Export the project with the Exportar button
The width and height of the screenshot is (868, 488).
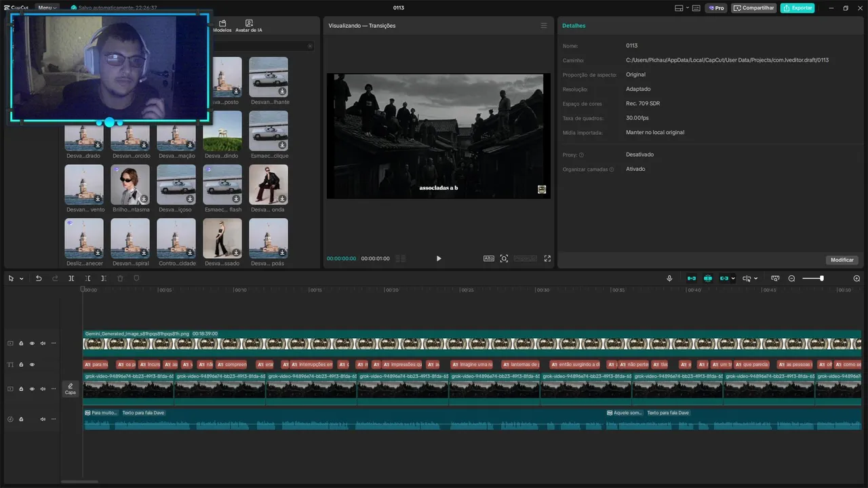tap(797, 8)
